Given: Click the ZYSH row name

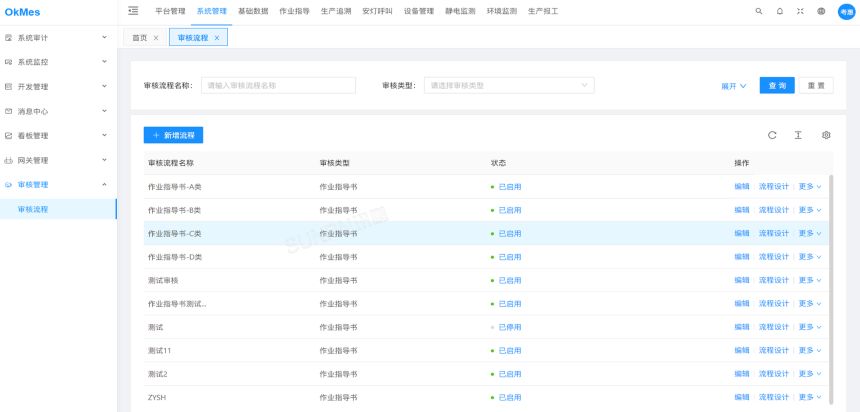Looking at the screenshot, I should tap(155, 398).
